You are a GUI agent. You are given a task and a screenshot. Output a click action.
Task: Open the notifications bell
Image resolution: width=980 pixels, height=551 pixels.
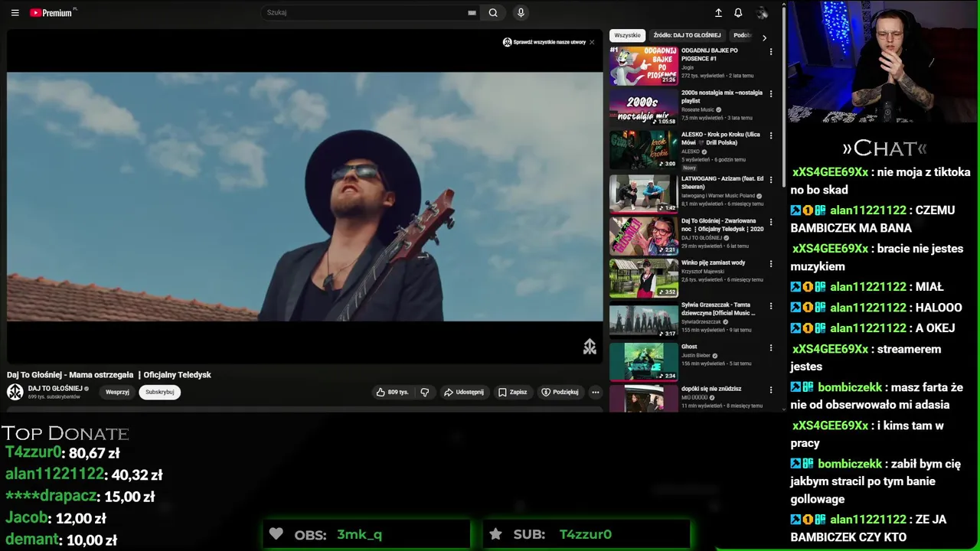pos(738,13)
